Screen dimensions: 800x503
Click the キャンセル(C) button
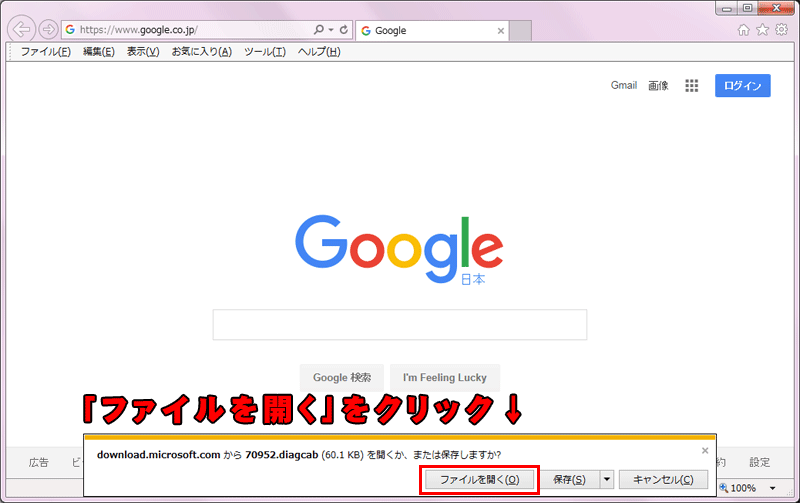(663, 480)
